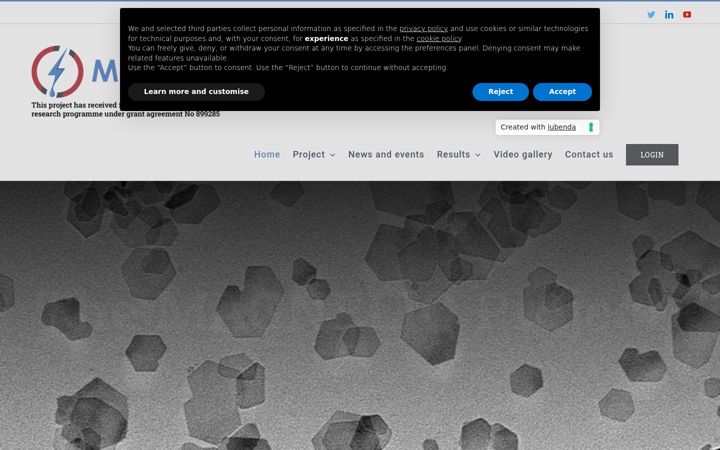Viewport: 720px width, 450px height.
Task: Expand the Project dropdown chevron
Action: [x=332, y=155]
